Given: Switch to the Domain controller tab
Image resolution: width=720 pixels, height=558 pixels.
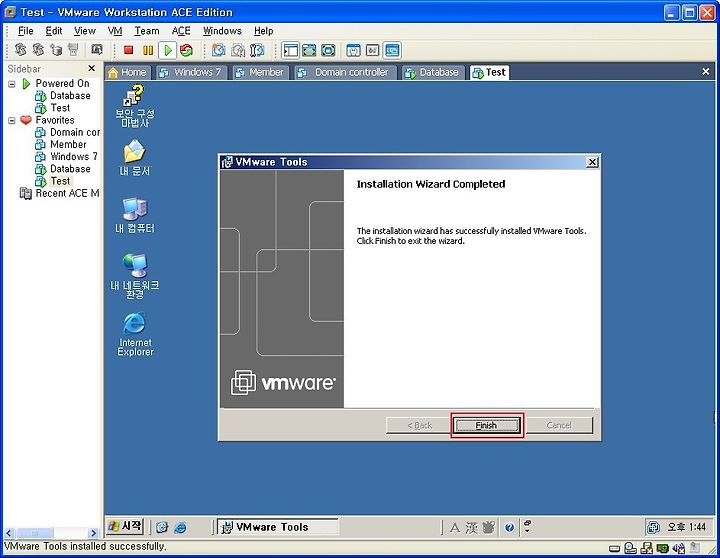Looking at the screenshot, I should (345, 72).
